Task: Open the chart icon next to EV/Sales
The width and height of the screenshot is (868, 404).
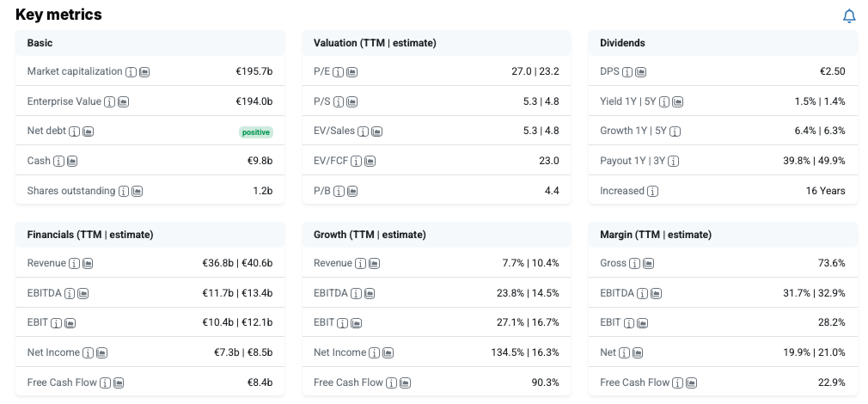Action: tap(377, 132)
